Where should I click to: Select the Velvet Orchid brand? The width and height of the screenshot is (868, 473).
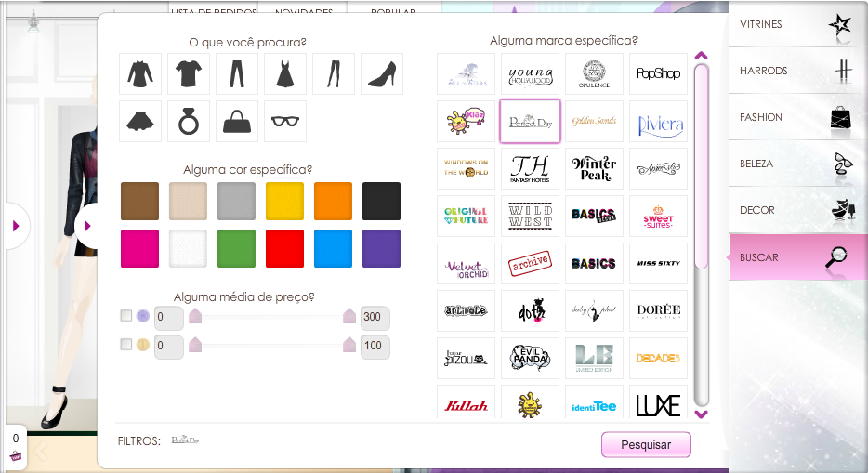click(x=467, y=263)
